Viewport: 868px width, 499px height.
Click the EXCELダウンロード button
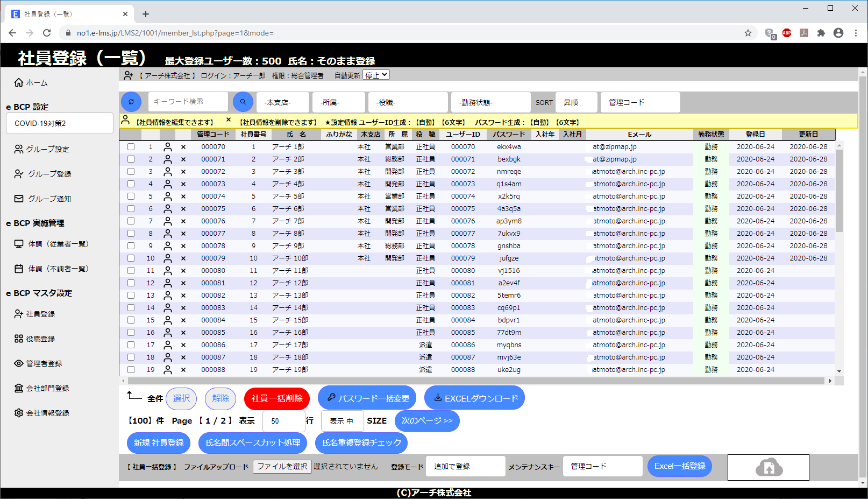(x=474, y=398)
